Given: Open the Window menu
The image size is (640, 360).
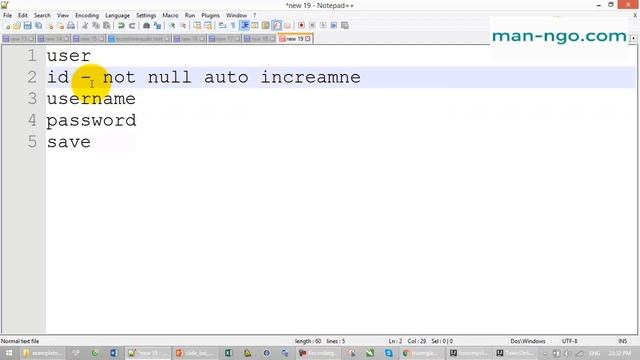Looking at the screenshot, I should [237, 16].
